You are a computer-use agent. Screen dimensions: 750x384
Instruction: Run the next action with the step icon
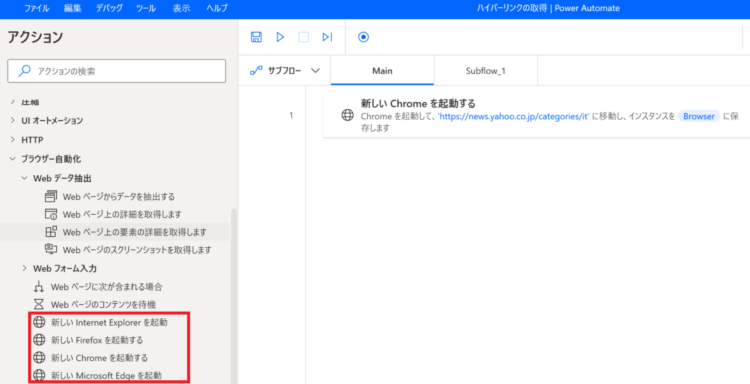(x=327, y=37)
